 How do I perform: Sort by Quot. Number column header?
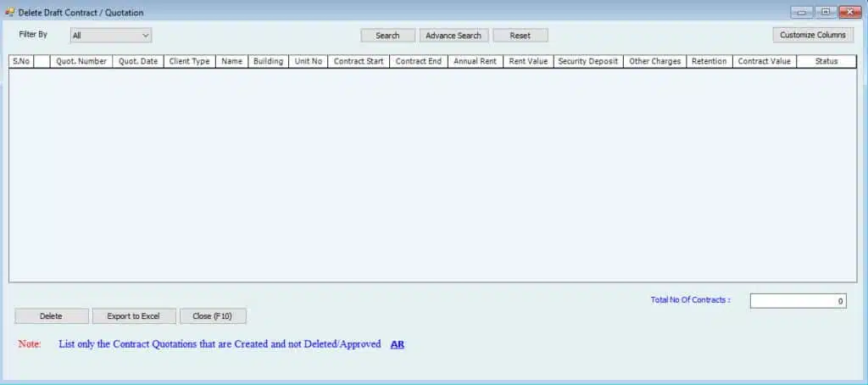[x=81, y=62]
